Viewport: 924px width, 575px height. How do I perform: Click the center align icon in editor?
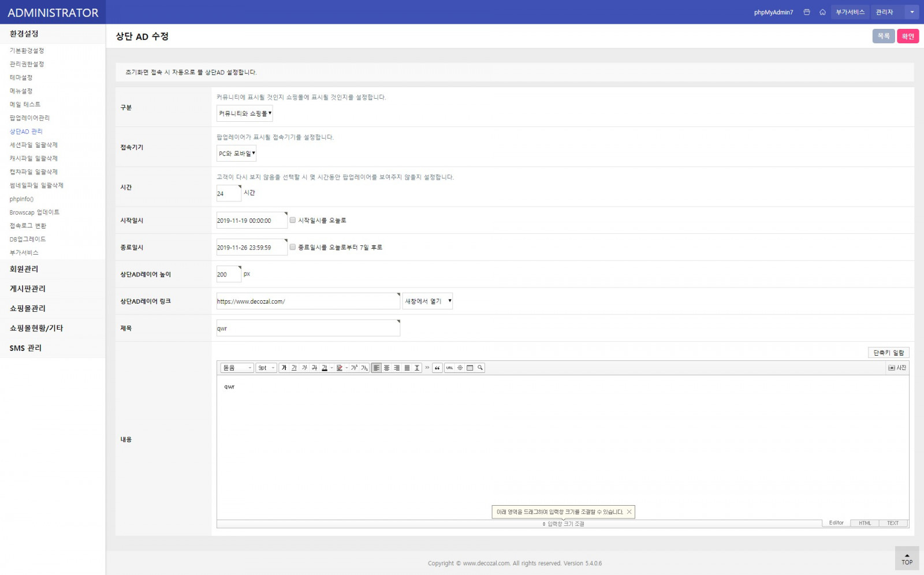pos(387,368)
